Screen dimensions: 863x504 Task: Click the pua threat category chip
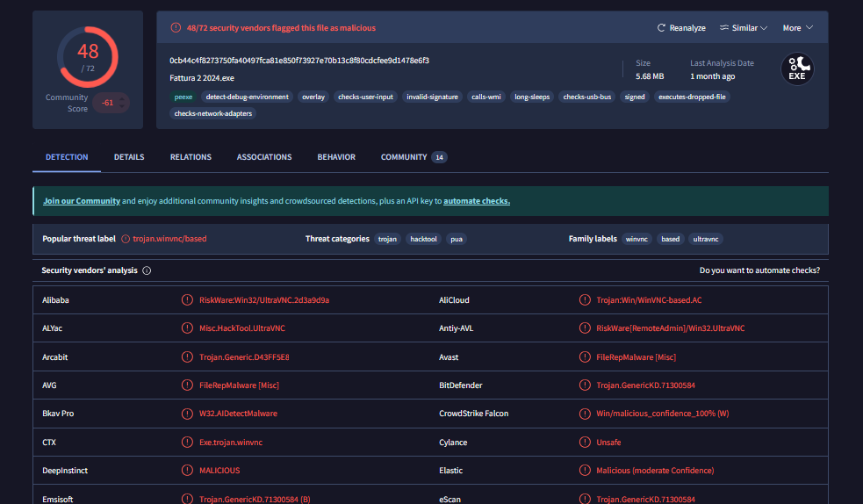[x=457, y=239]
